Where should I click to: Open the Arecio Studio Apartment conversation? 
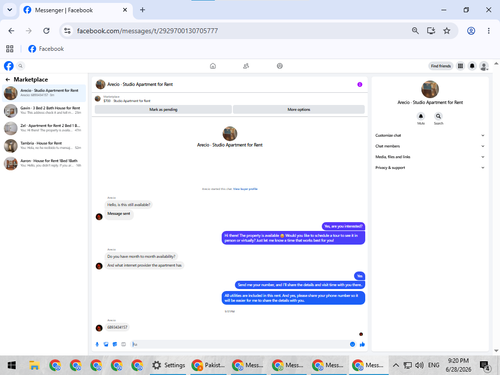[44, 93]
